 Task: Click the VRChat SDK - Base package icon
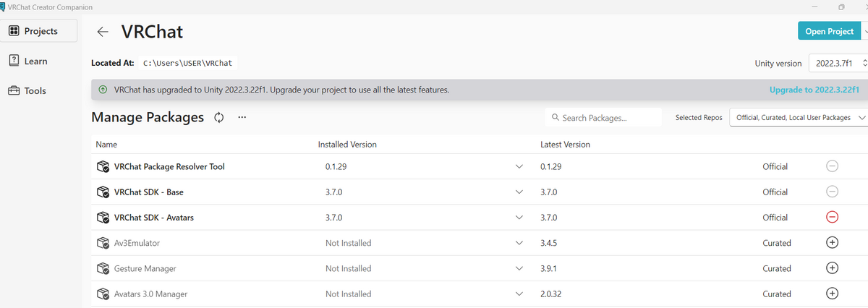tap(103, 192)
